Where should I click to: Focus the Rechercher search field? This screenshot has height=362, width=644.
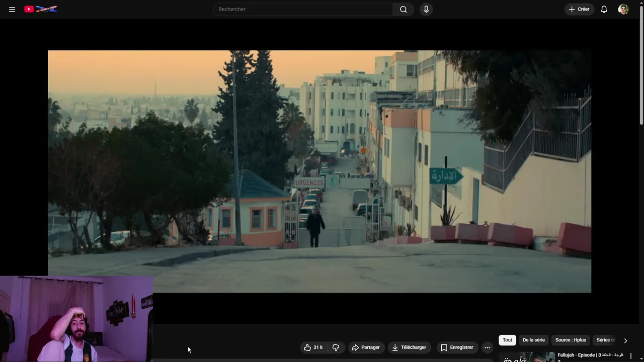(303, 9)
